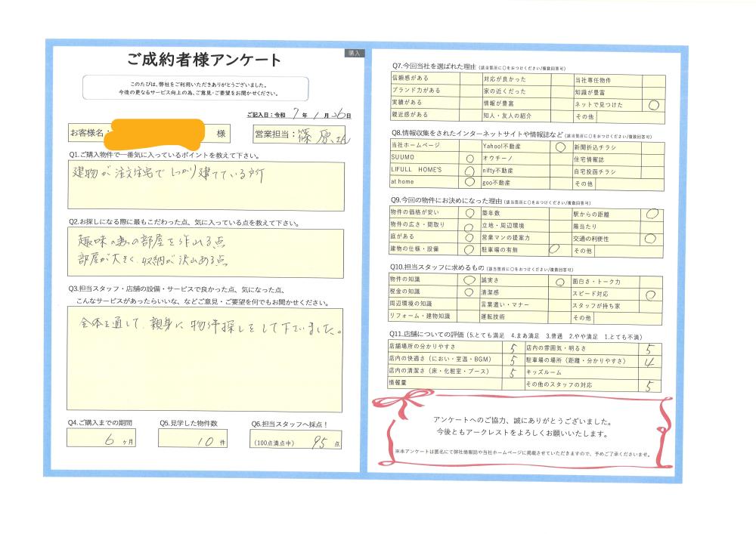756x534 pixels.
Task: Click the 営業マンの提案力 label
Action: point(506,237)
